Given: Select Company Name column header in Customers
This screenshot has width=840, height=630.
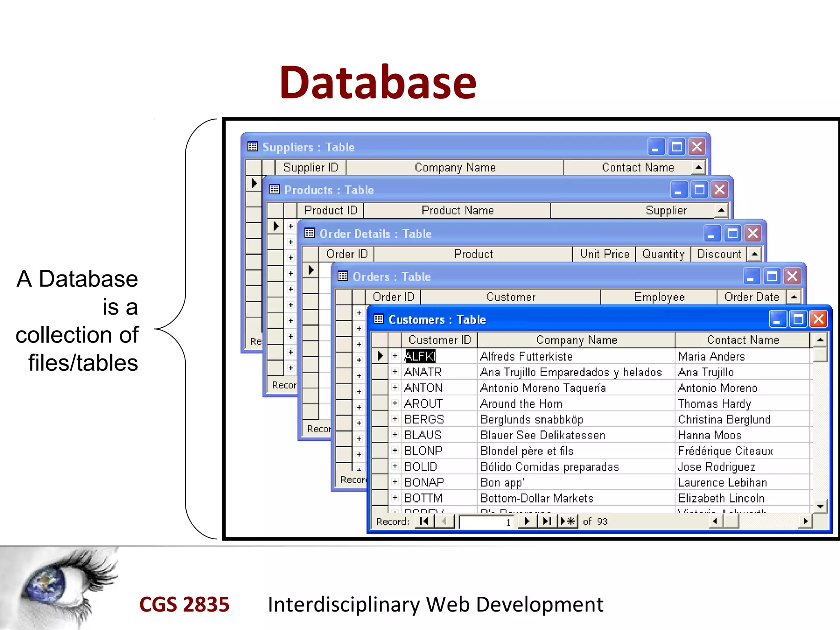Looking at the screenshot, I should (576, 340).
